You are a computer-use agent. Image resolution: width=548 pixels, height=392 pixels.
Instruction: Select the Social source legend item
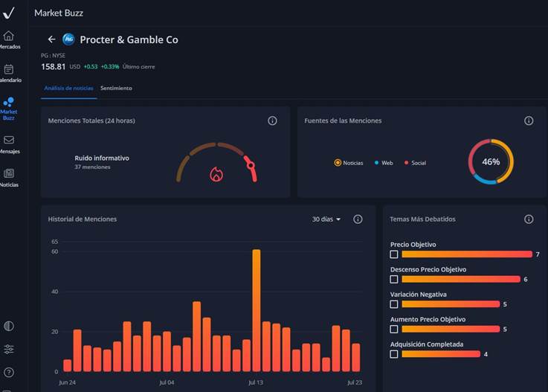pos(415,163)
